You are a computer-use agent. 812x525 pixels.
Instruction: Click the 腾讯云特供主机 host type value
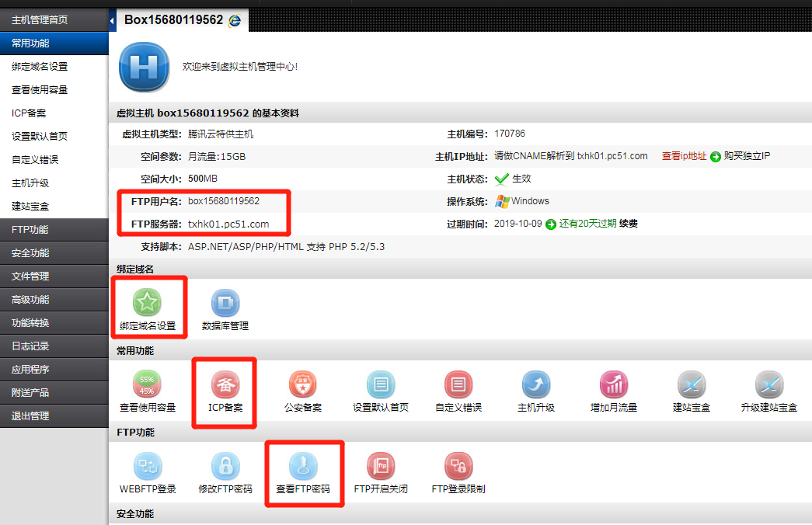221,134
